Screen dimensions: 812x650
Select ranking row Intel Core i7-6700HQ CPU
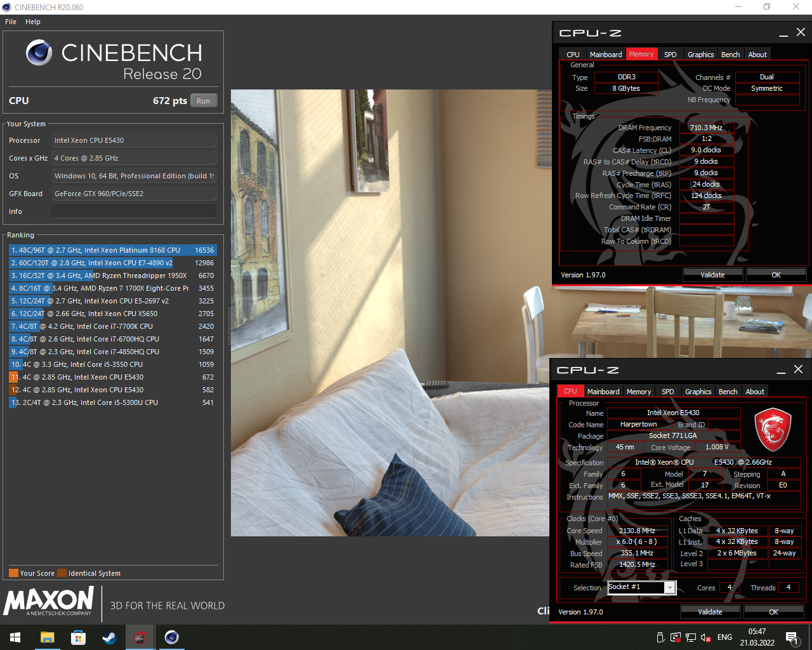click(x=112, y=339)
